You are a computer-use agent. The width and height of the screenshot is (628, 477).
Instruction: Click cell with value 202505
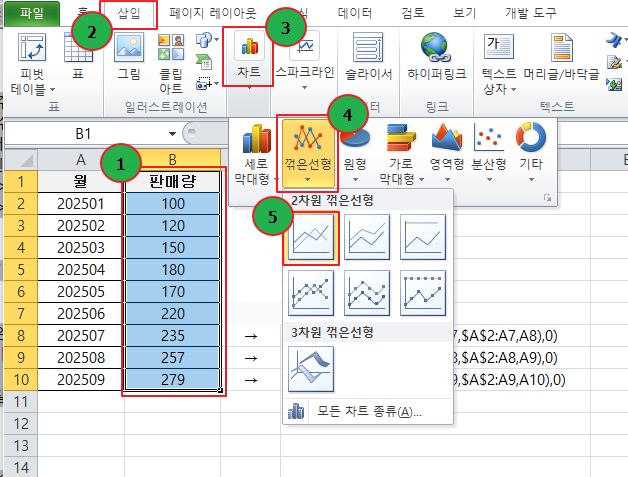[81, 292]
